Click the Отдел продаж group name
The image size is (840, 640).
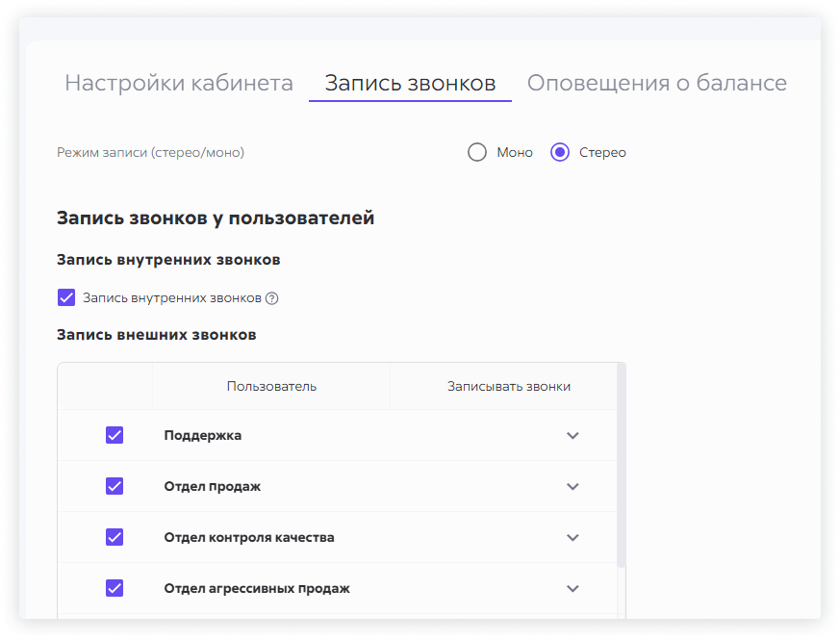point(213,486)
